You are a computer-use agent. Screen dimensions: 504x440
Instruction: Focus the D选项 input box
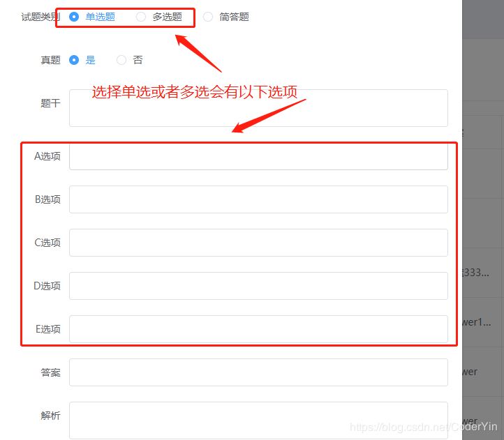pos(258,286)
